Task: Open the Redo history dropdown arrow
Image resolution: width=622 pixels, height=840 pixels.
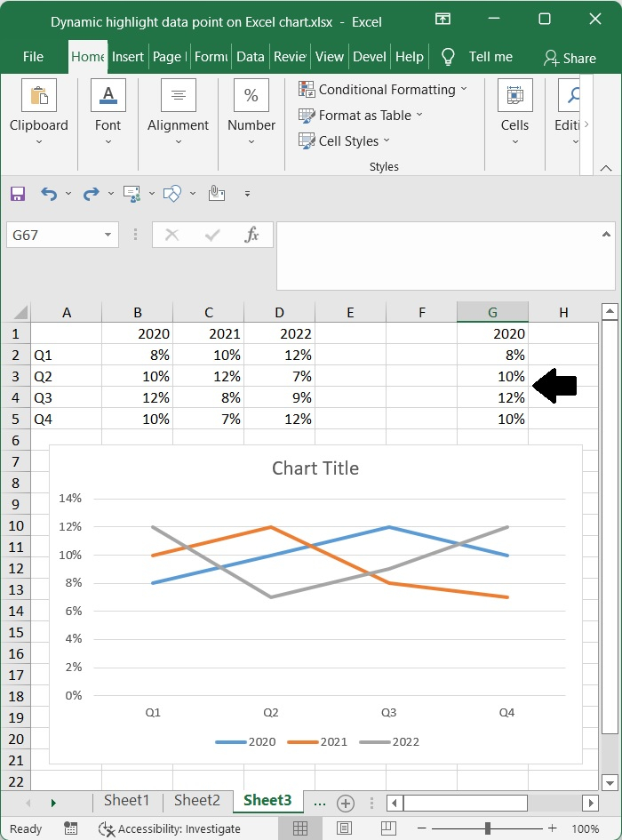Action: 111,194
